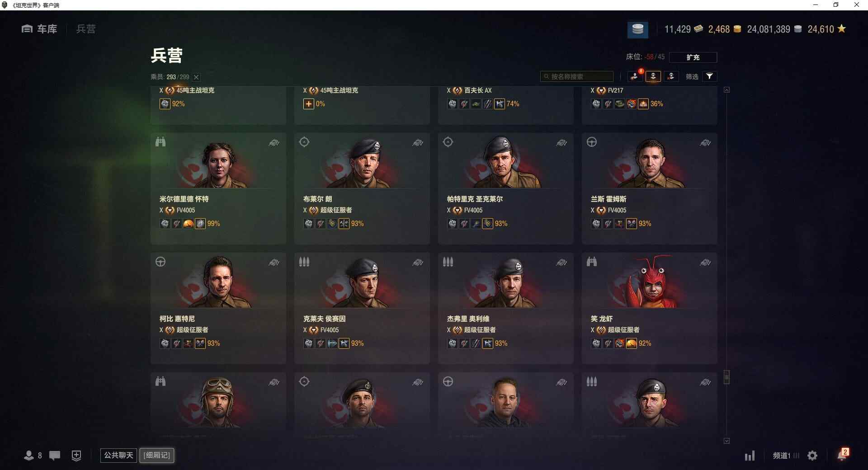Viewport: 868px width, 470px height.
Task: Open the chat bubble icon in footer
Action: pos(55,456)
